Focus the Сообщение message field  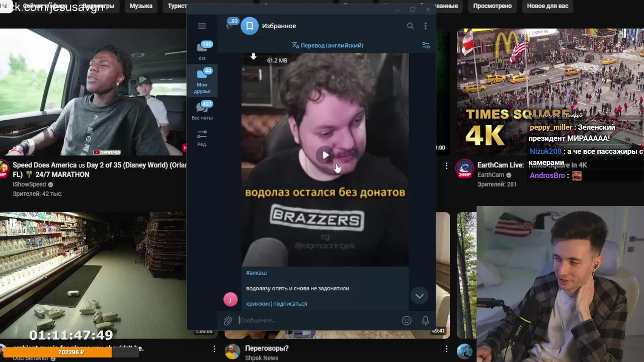click(317, 320)
